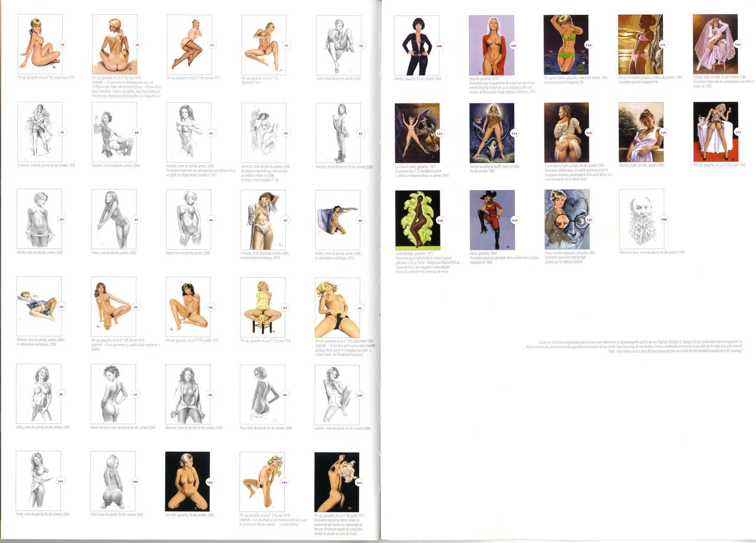The image size is (756, 543).
Task: Select badge 126 next to Portrait de César
Action: (x=665, y=218)
